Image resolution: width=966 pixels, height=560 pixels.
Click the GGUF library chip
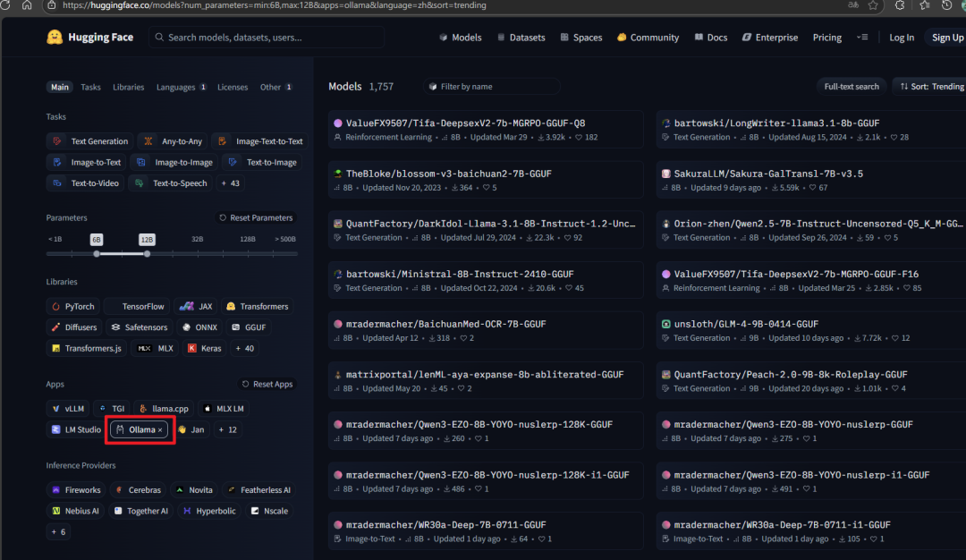(249, 327)
